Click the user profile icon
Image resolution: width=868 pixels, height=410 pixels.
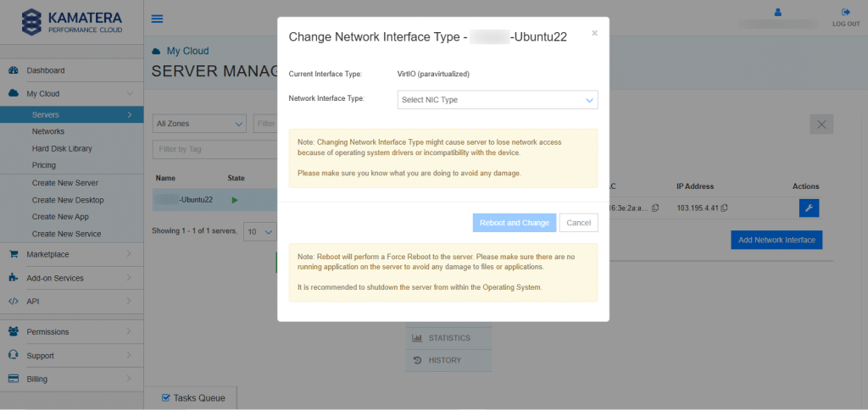pos(778,13)
